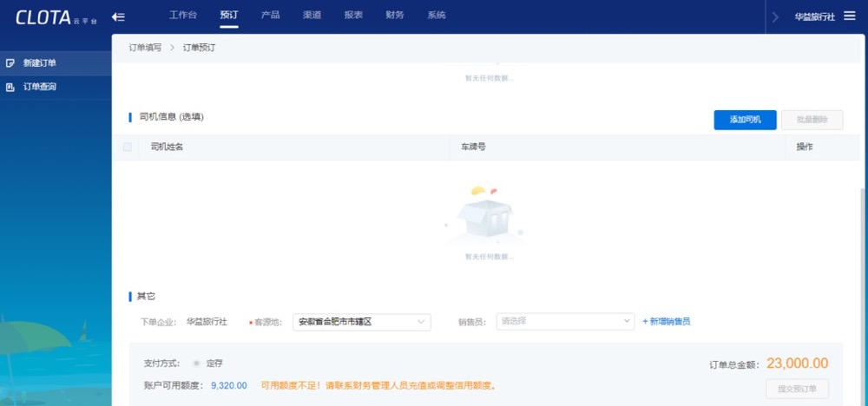This screenshot has width=868, height=406.
Task: Open the 客源地 dropdown
Action: pyautogui.click(x=361, y=321)
